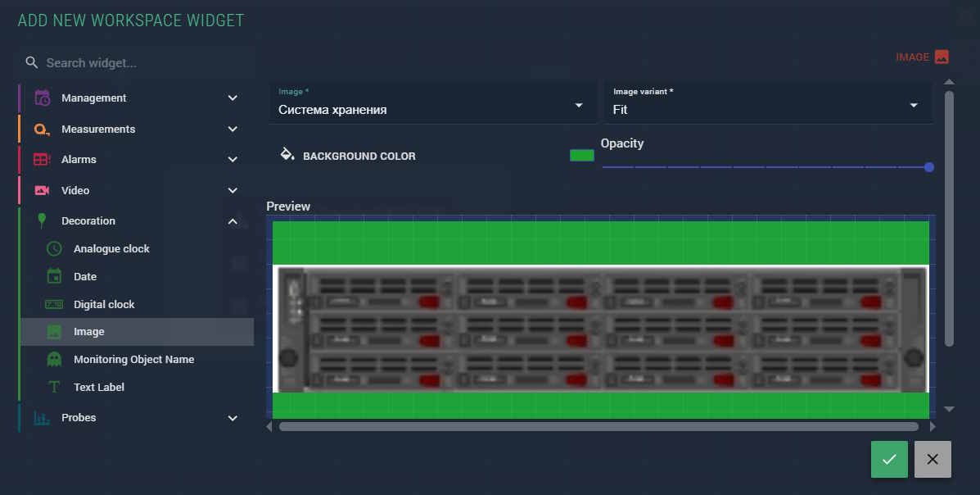This screenshot has width=980, height=495.
Task: Click the Alarms table icon
Action: point(42,160)
